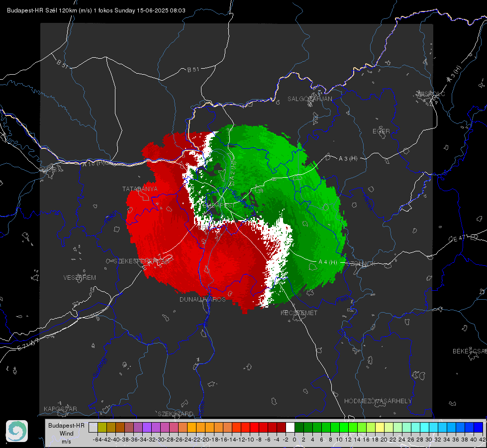This screenshot has height=448, width=487.
Task: Select the light gray swatch starting the legend
Action: point(93,427)
